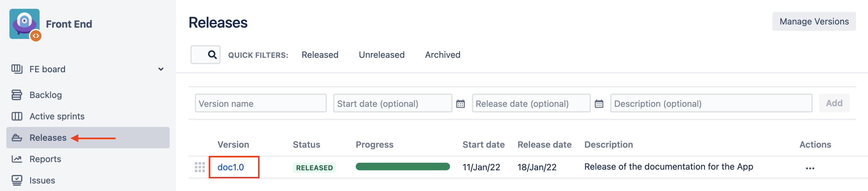Click the Description (optional) text field

(x=711, y=103)
